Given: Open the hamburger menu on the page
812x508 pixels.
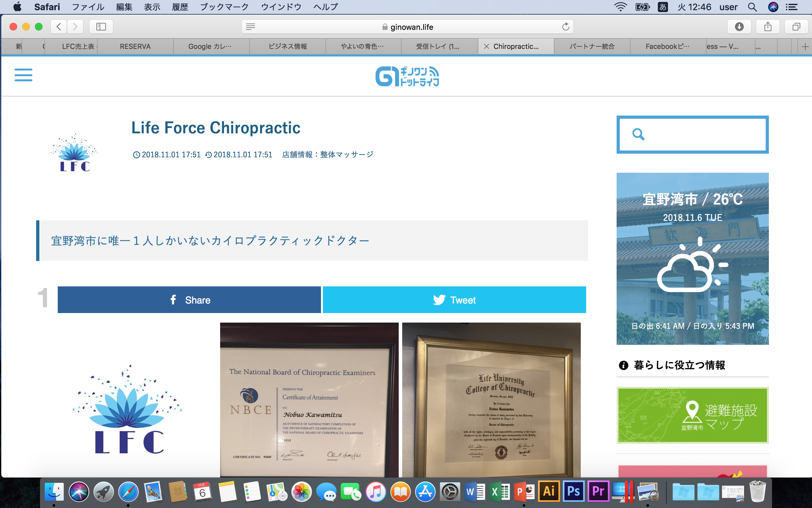Looking at the screenshot, I should tap(23, 75).
